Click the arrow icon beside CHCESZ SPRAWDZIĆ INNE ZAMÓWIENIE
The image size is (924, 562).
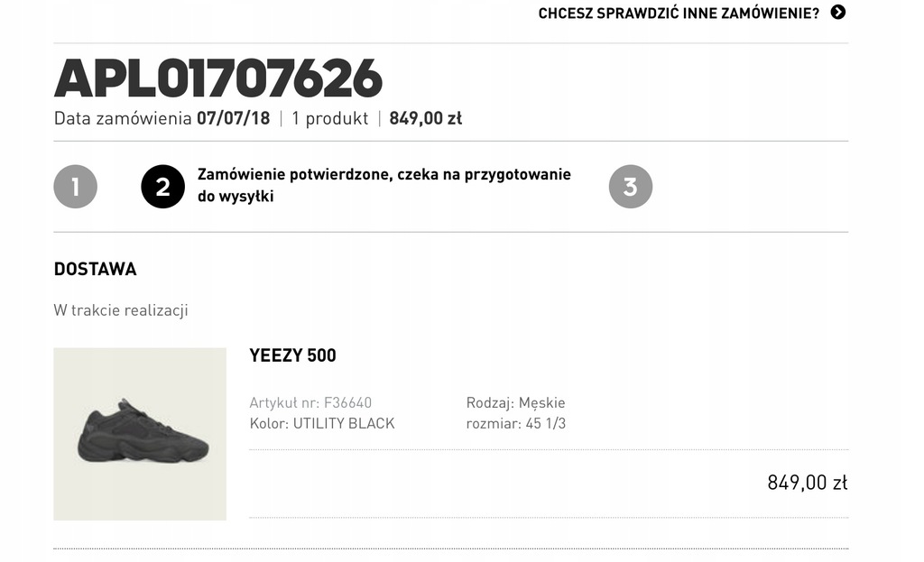coord(838,13)
